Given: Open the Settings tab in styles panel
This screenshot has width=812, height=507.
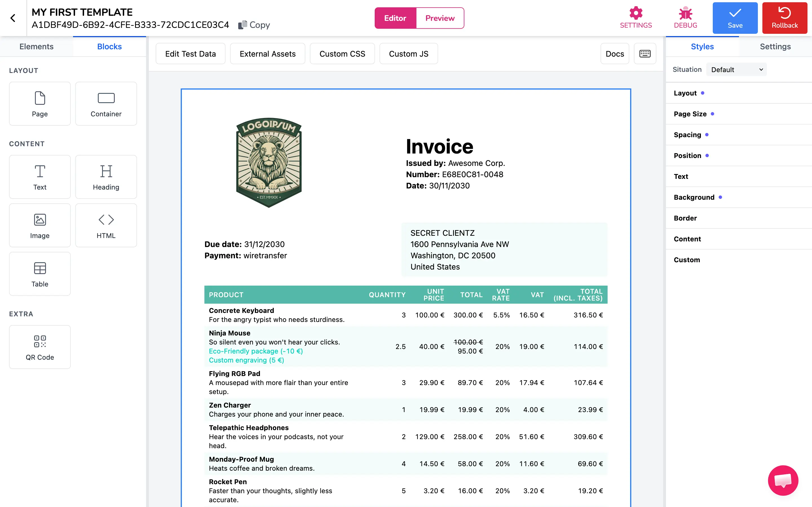Looking at the screenshot, I should [775, 46].
